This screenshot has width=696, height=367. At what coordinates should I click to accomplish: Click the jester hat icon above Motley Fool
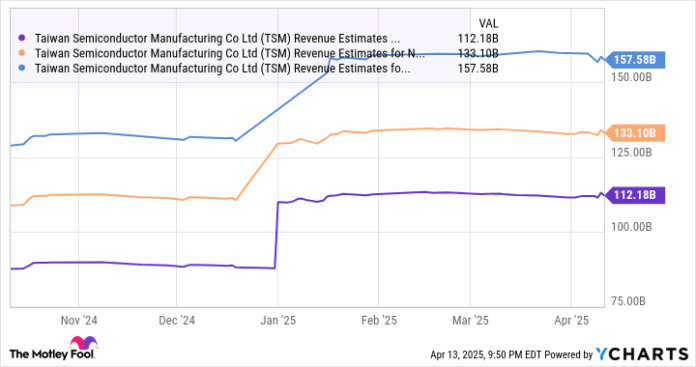pos(83,343)
